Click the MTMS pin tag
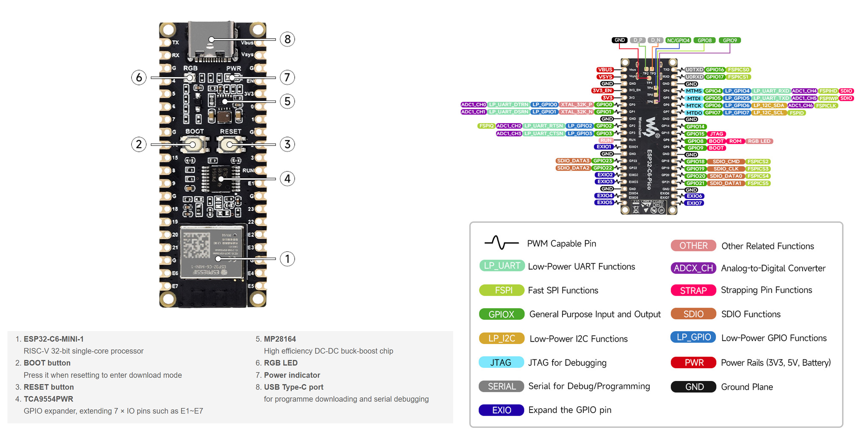The image size is (868, 437). pyautogui.click(x=694, y=91)
